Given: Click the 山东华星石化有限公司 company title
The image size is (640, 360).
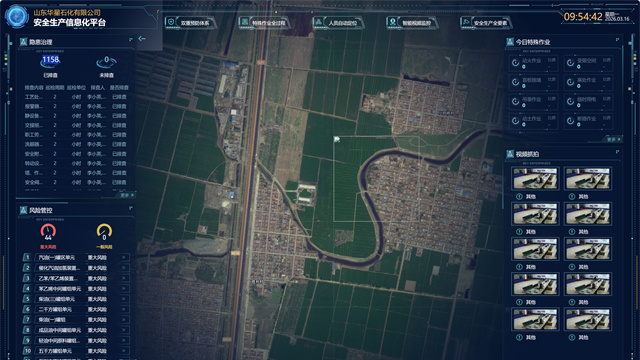Looking at the screenshot, I should (67, 13).
